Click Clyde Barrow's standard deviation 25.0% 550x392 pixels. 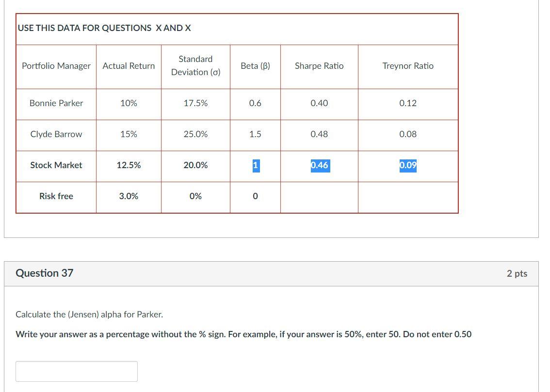pos(196,134)
